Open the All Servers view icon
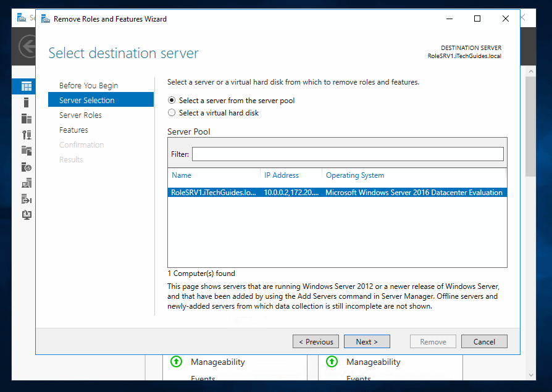 click(25, 119)
